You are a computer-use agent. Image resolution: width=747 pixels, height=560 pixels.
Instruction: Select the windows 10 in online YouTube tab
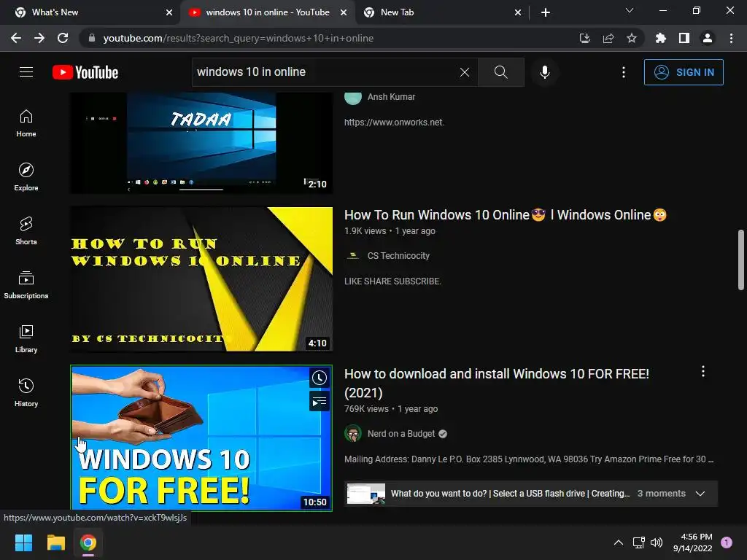point(267,12)
